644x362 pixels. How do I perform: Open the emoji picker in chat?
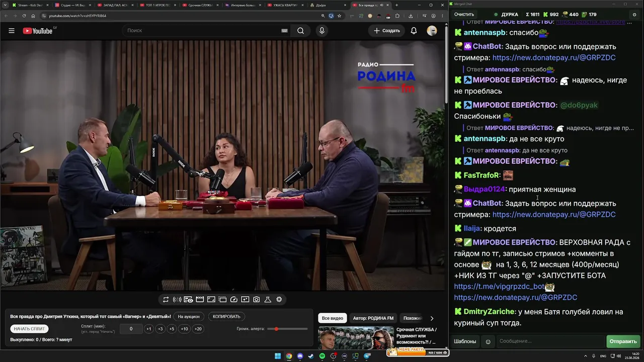coord(488,342)
